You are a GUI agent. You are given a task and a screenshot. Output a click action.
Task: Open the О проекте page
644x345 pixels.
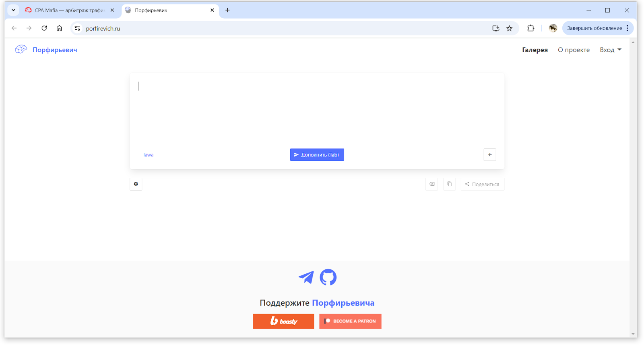coord(574,50)
